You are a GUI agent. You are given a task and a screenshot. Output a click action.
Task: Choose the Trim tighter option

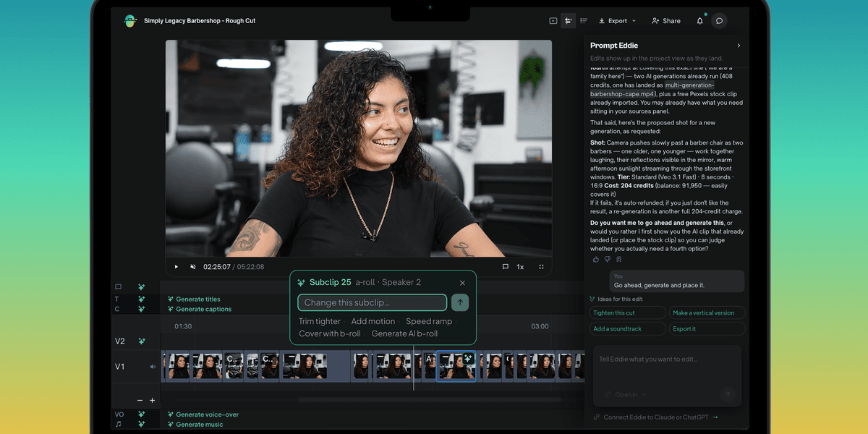point(320,321)
